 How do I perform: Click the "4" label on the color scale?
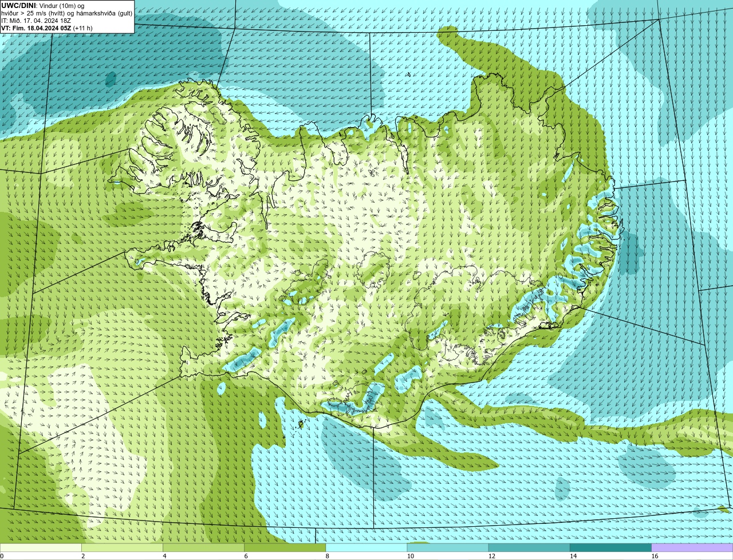pos(164,556)
